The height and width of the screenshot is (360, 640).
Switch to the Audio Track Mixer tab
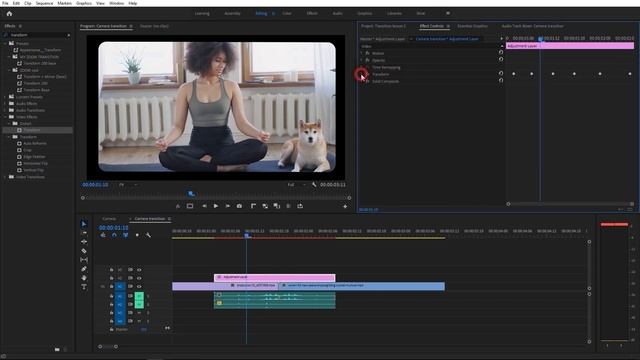click(532, 26)
